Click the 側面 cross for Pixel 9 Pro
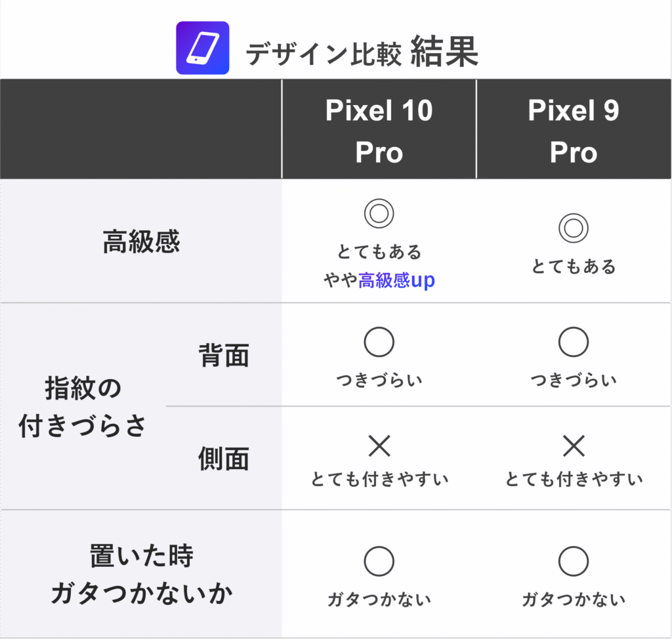 pos(574,447)
